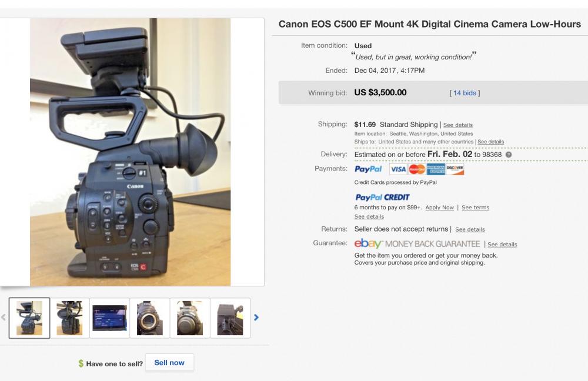Select the lens mount front thumbnail
Image resolution: width=588 pixels, height=381 pixels.
click(149, 318)
